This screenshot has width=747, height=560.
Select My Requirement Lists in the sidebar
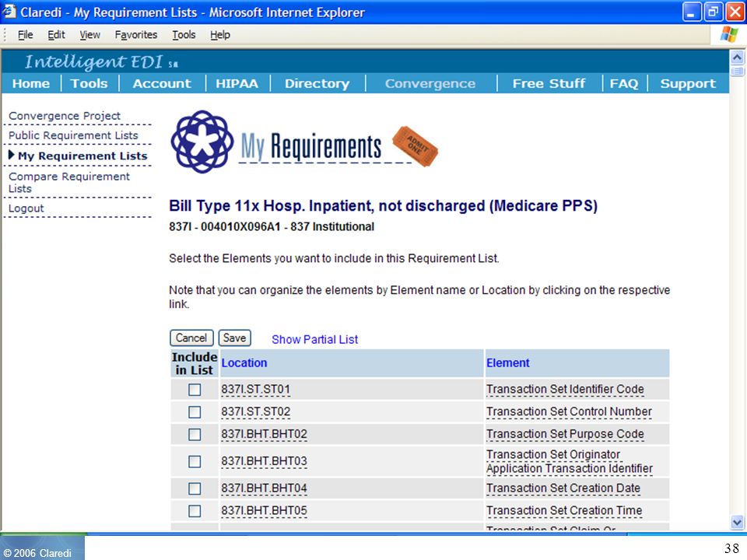coord(83,156)
